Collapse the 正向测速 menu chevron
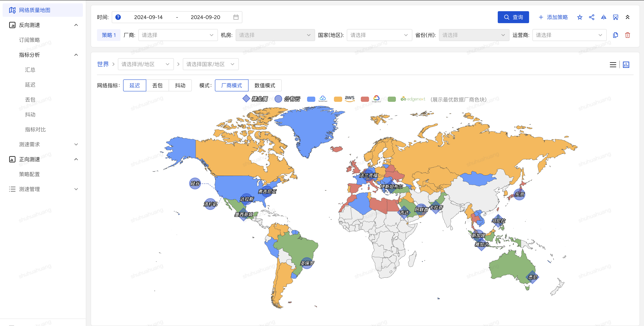Viewport: 644px width, 326px height. [76, 159]
